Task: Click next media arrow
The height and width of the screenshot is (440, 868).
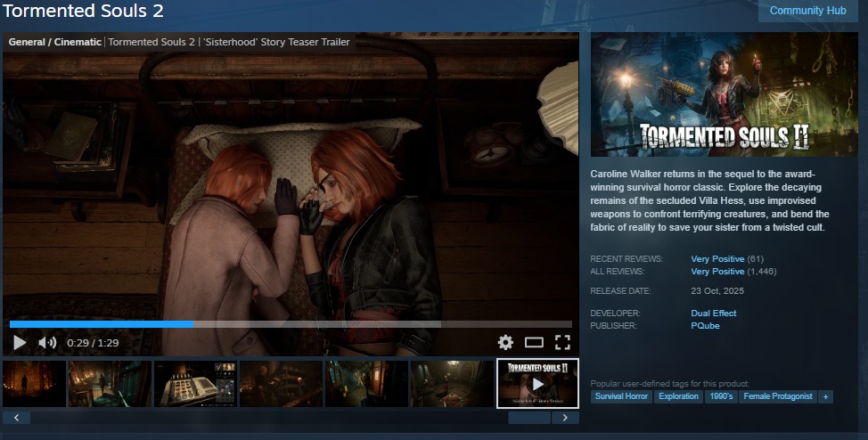Action: point(565,418)
